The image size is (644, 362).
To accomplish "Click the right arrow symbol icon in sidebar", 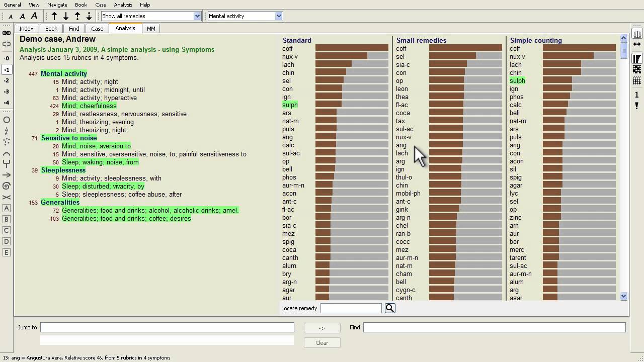I will (x=7, y=175).
